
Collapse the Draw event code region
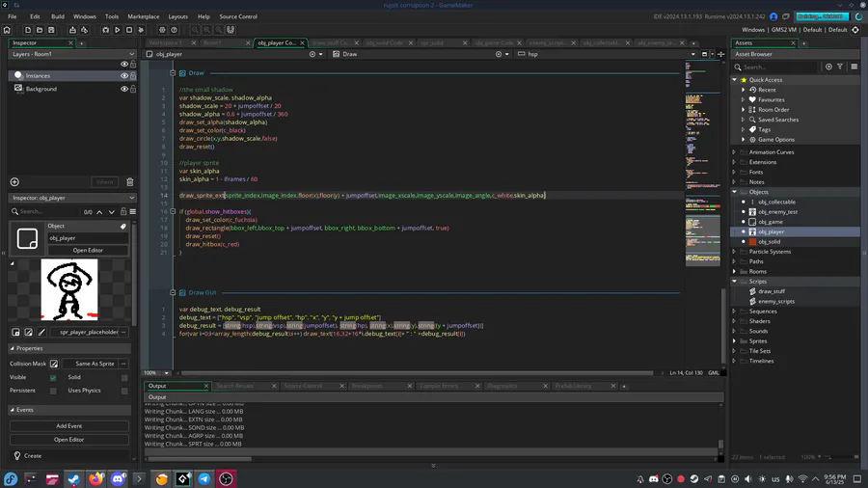tap(173, 73)
